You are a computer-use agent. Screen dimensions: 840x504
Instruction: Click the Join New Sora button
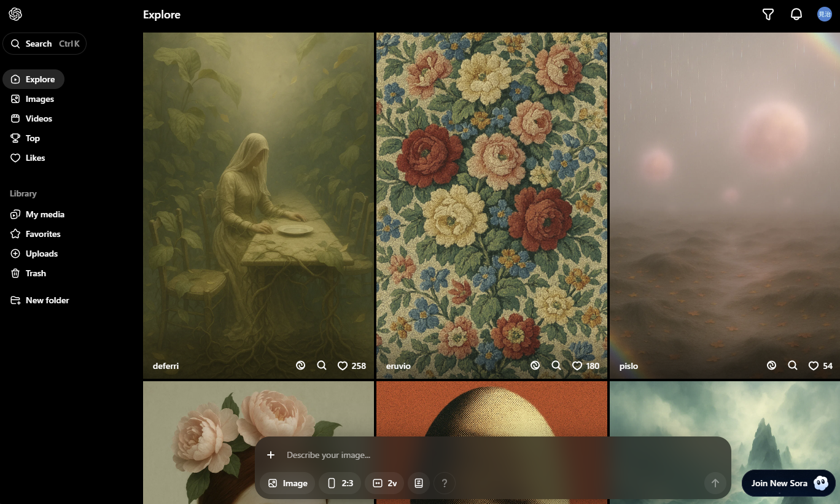click(x=788, y=483)
